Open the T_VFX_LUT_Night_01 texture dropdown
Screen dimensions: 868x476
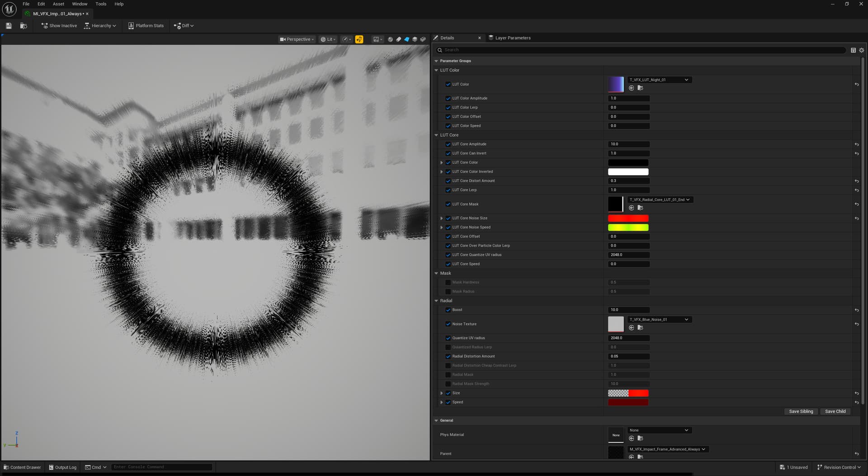(659, 80)
